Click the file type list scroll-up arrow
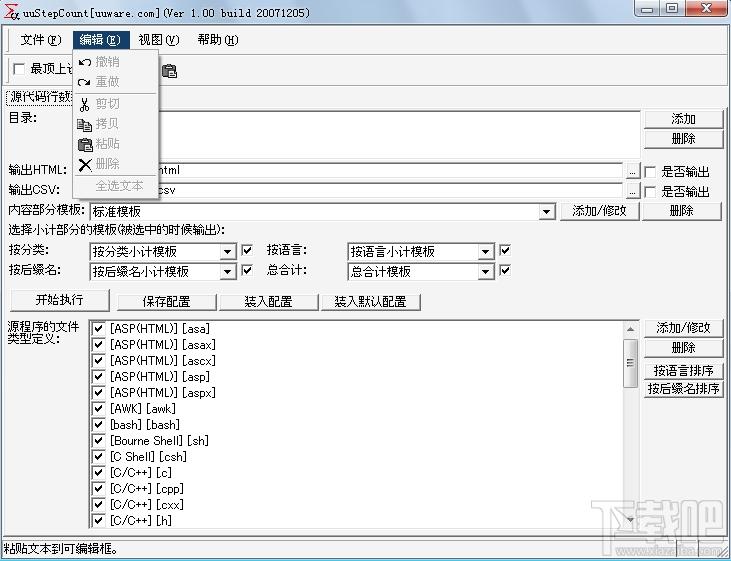This screenshot has height=561, width=731. [x=630, y=329]
